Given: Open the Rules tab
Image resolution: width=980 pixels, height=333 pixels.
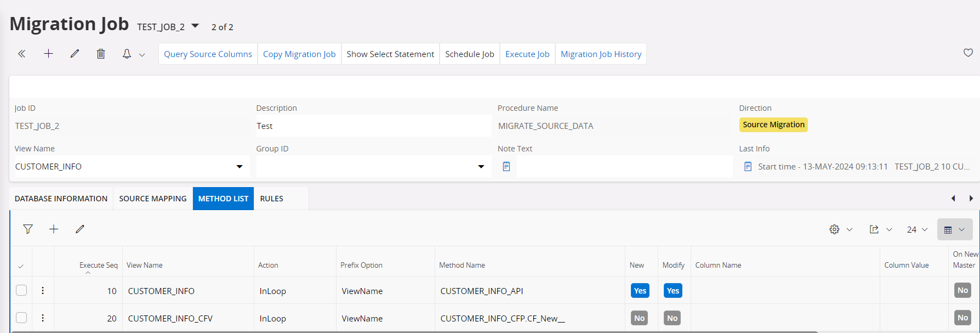Looking at the screenshot, I should pyautogui.click(x=271, y=199).
